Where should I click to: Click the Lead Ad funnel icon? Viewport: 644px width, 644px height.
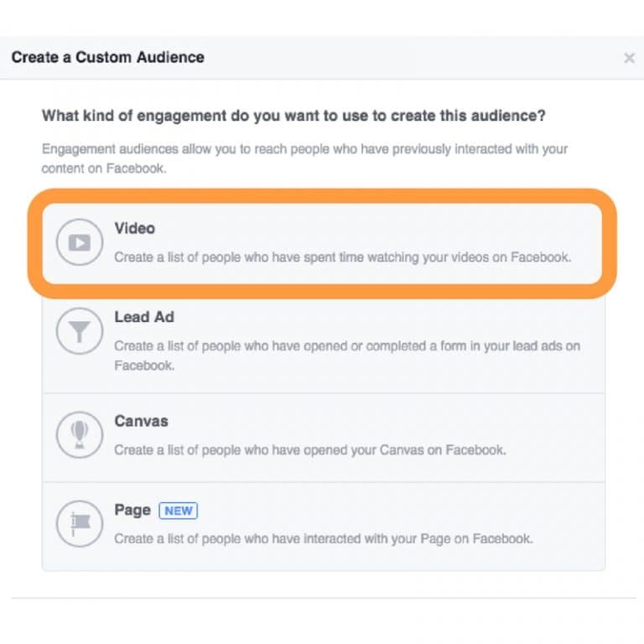point(78,332)
